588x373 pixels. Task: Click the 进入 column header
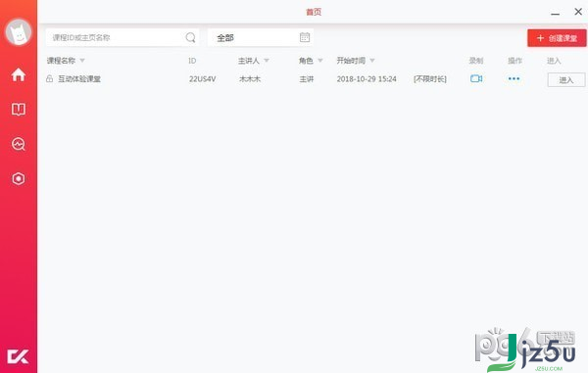click(x=554, y=61)
